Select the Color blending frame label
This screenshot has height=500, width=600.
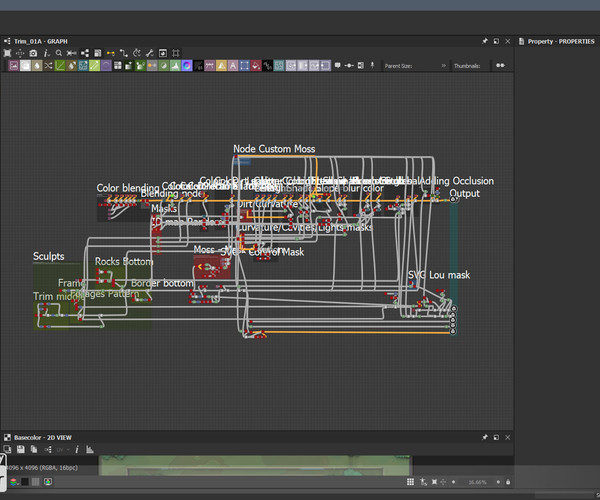[127, 188]
